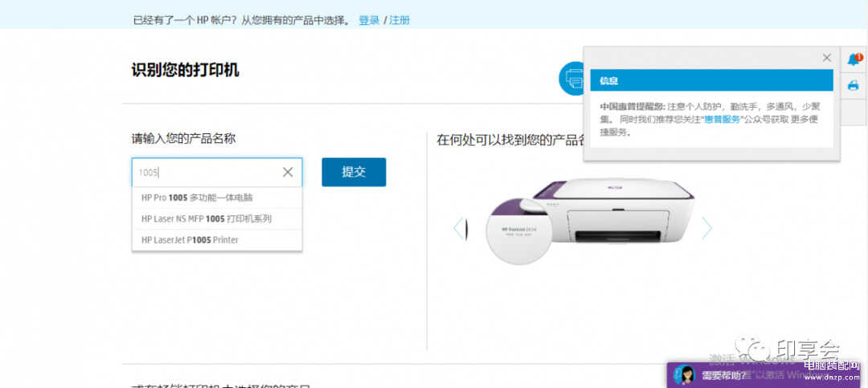Open the notification bell icon
This screenshot has height=388, width=868.
tap(854, 59)
